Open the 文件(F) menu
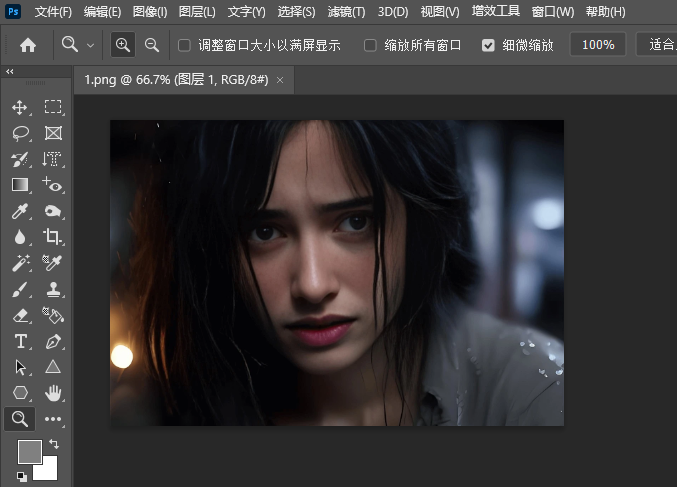677x487 pixels. pos(53,12)
